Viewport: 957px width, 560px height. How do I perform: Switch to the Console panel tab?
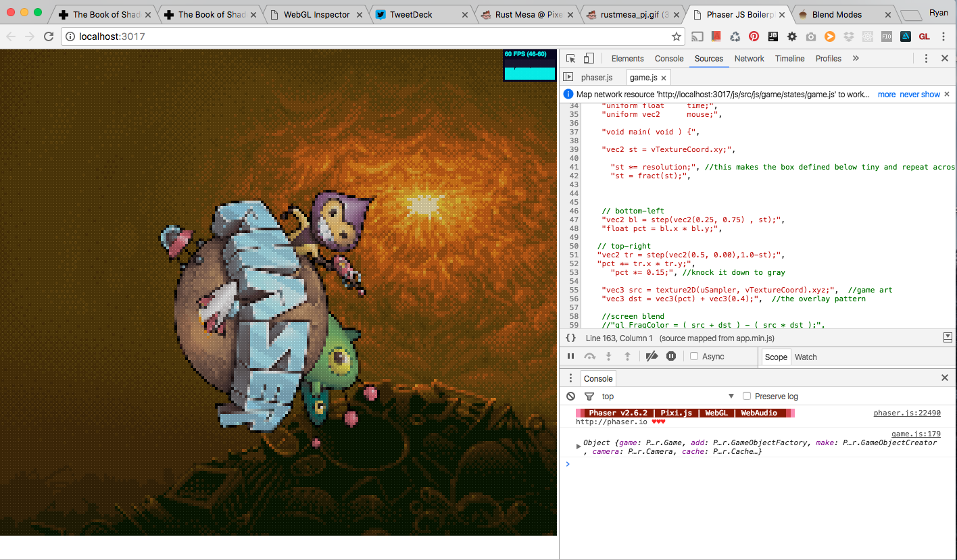[x=669, y=59]
